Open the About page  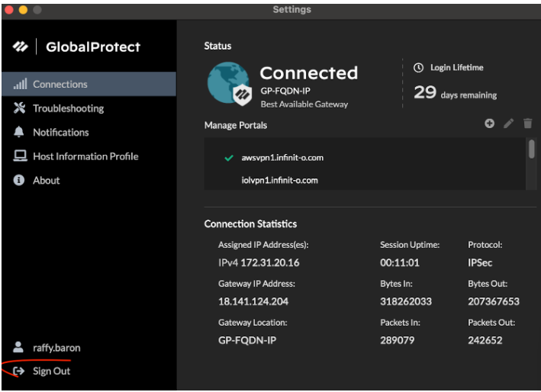[x=89, y=180]
